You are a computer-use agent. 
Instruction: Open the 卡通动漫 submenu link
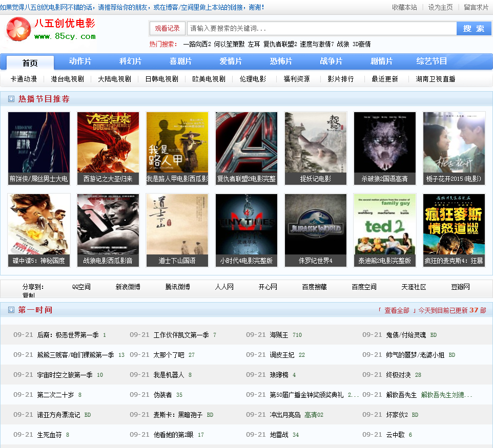[x=24, y=79]
